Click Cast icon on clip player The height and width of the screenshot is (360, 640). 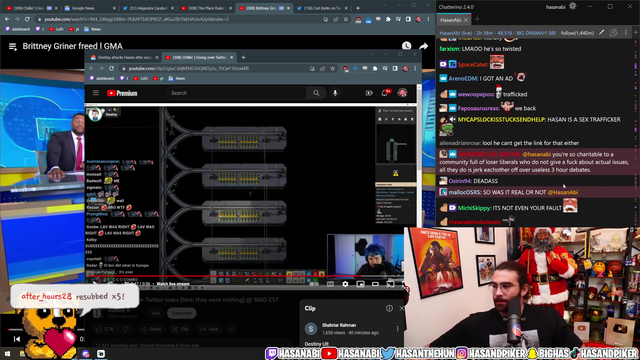[391, 284]
